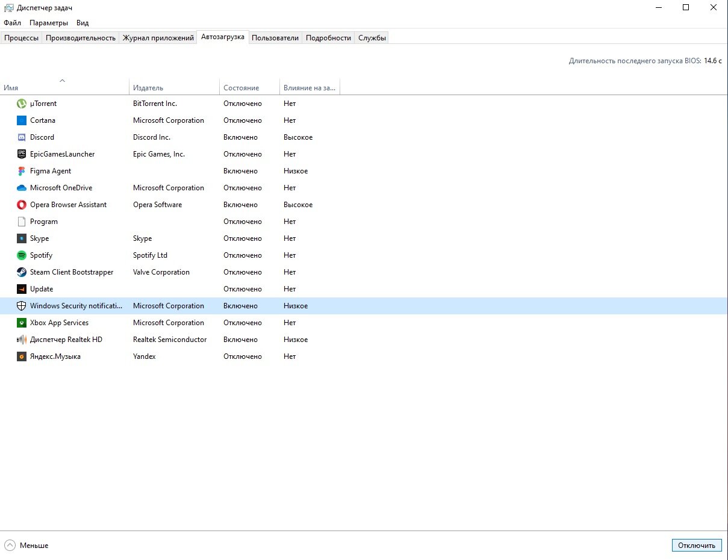728x560 pixels.
Task: Click the Диспетчер Realtek HD speaker icon
Action: pos(22,340)
